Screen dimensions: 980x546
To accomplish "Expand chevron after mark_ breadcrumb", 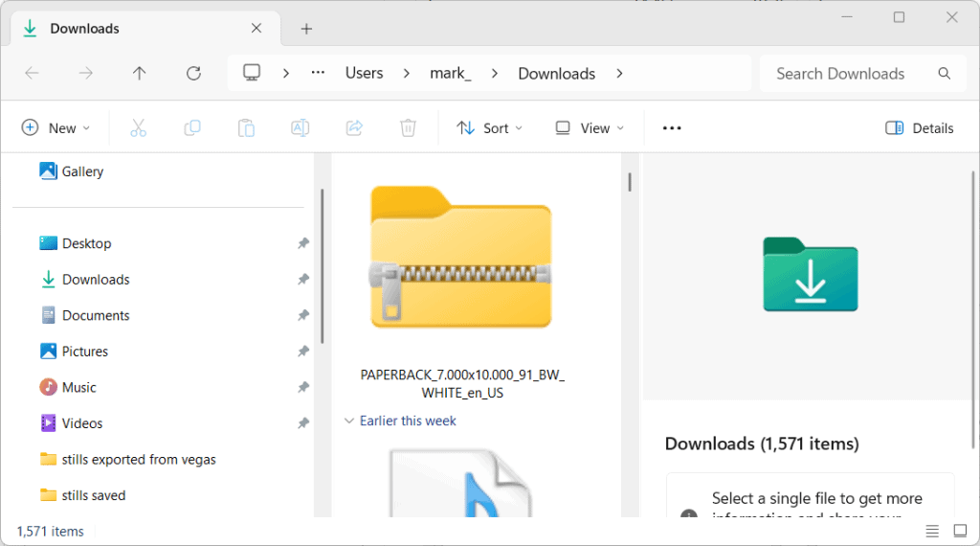I will [495, 73].
